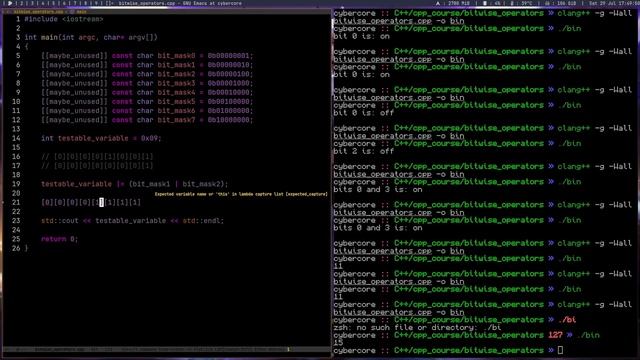
Task: Switch to workspace 5 in the top bar
Action: click(x=53, y=3)
